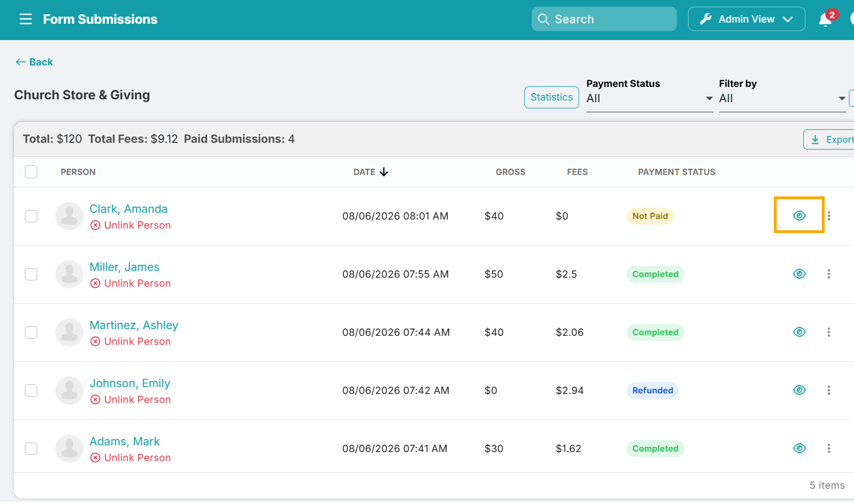854x504 pixels.
Task: Click the GROSS column header
Action: coord(510,172)
